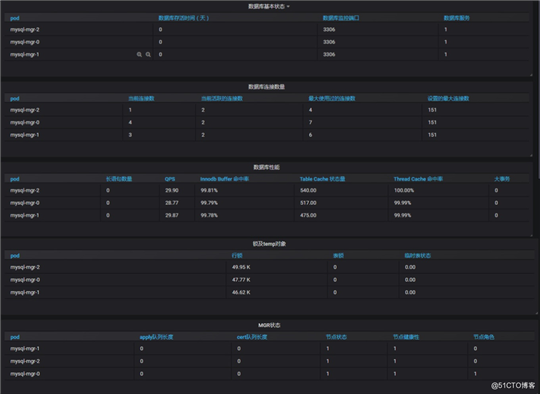Click filter-out-value magnifier in mysql-mgr-1 row
Screen dimensions: 540x394
148,54
